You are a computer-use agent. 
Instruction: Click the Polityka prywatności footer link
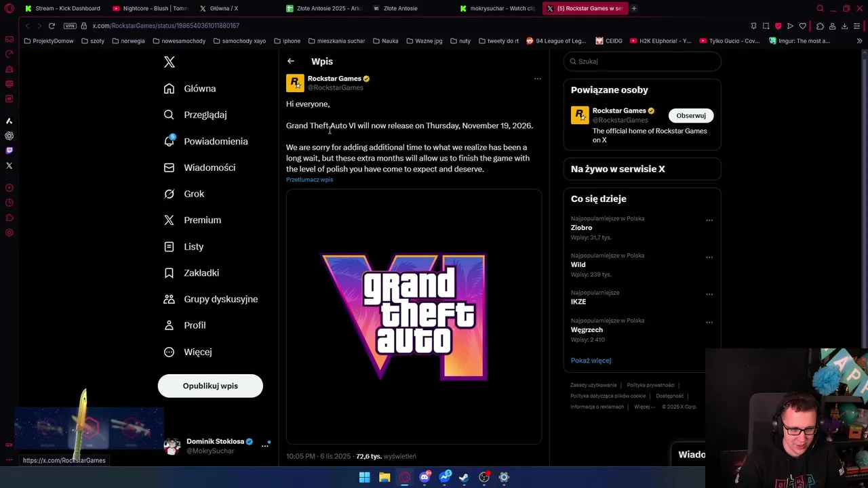pos(650,385)
